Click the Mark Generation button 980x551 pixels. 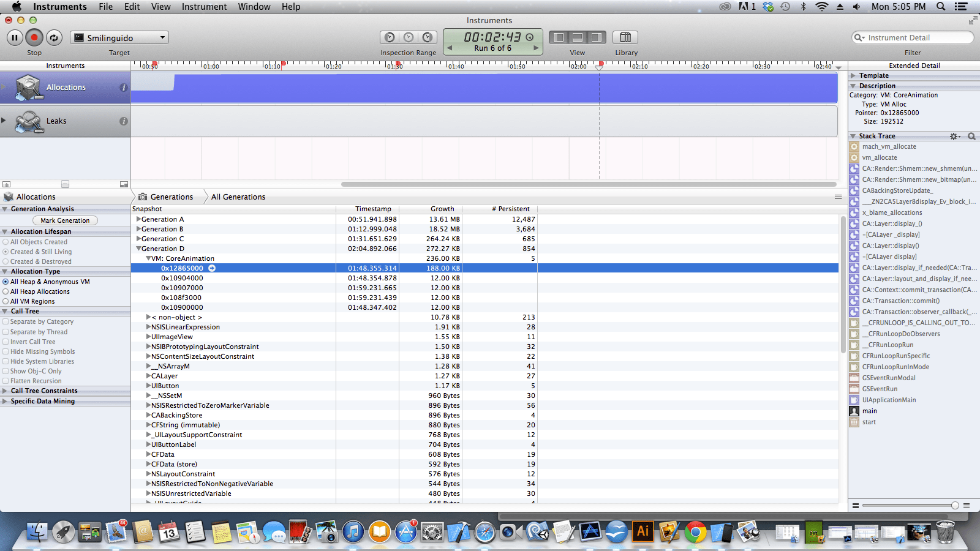point(65,220)
